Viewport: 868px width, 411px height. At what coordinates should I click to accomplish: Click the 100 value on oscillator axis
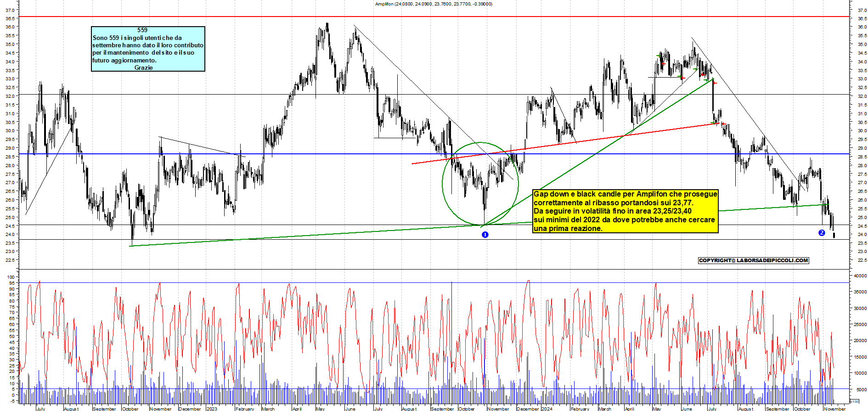coord(11,277)
